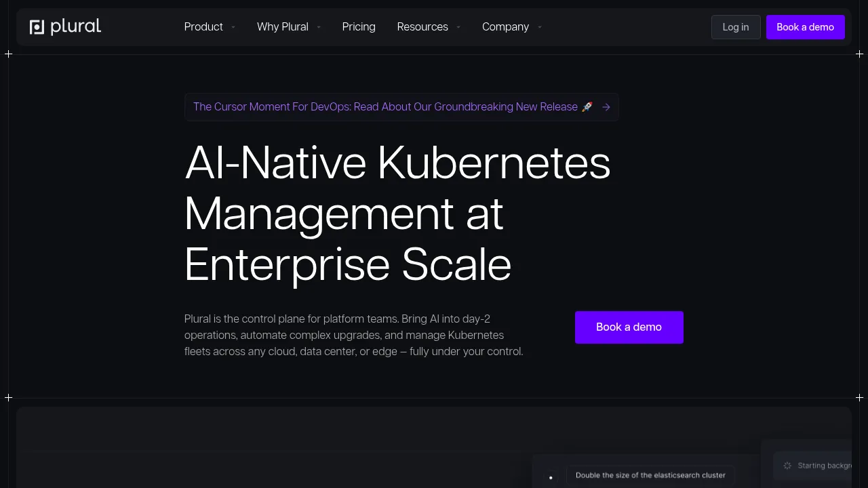
Task: Click the plus crosshair marker at bottom left
Action: point(8,397)
